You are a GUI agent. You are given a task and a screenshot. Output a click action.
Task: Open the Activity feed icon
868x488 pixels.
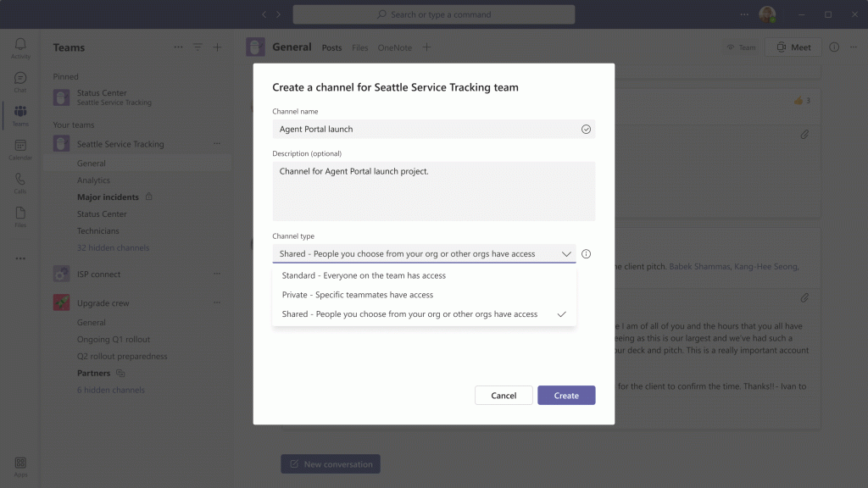coord(20,46)
